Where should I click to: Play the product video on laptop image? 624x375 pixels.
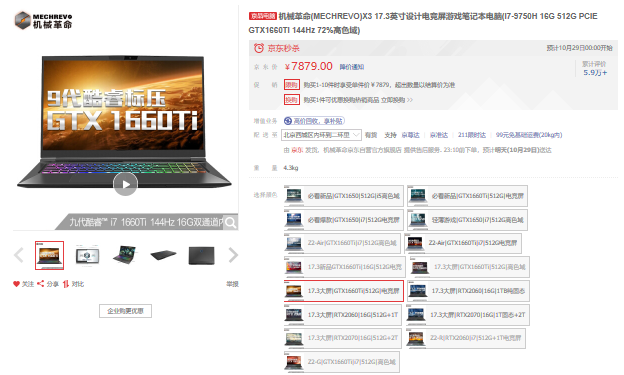(125, 184)
